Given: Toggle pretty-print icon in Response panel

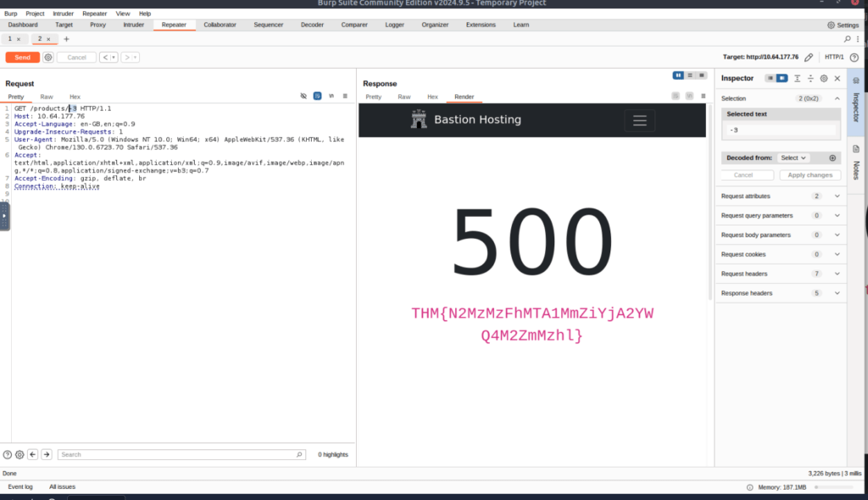Looking at the screenshot, I should coord(676,96).
